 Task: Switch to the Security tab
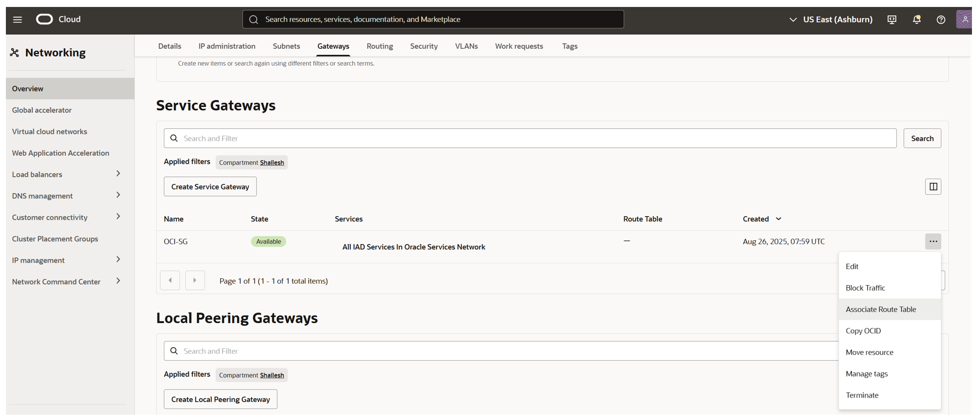pos(424,46)
